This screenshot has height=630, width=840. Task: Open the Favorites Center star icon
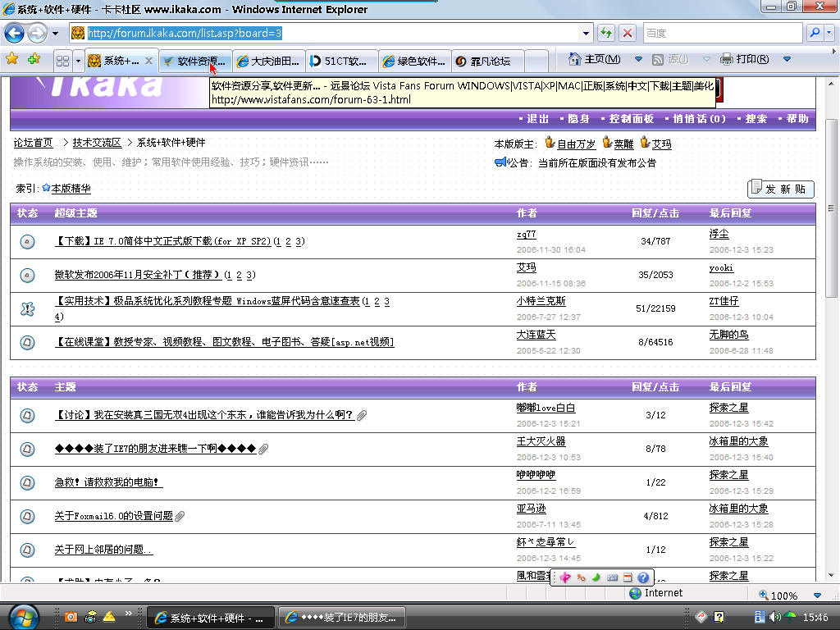(x=11, y=59)
